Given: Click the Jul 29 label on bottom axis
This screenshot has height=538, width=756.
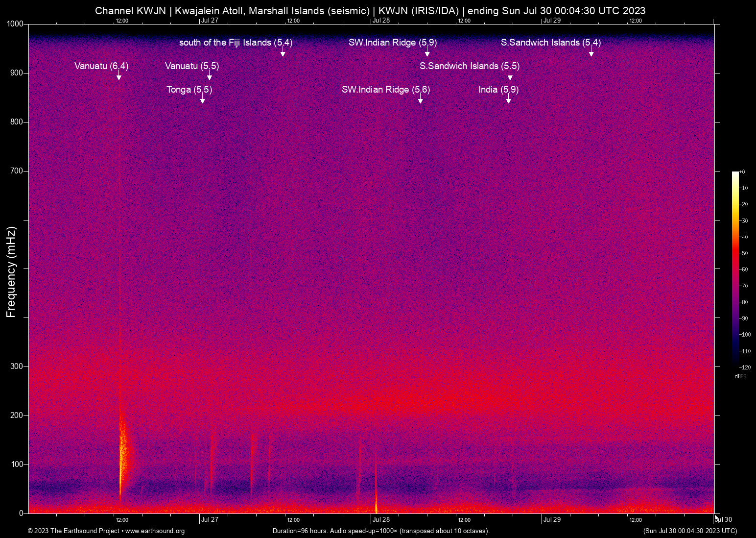Looking at the screenshot, I should click(x=552, y=519).
